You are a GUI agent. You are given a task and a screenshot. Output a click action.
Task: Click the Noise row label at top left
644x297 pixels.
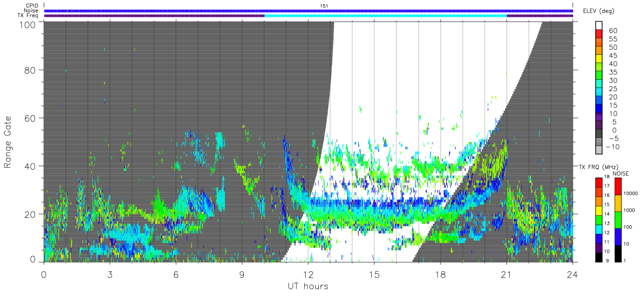(32, 10)
